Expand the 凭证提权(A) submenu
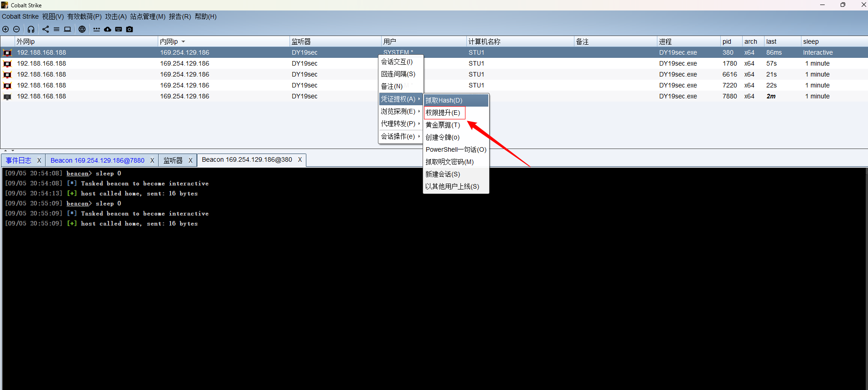Viewport: 868px width, 390px height. pos(401,99)
